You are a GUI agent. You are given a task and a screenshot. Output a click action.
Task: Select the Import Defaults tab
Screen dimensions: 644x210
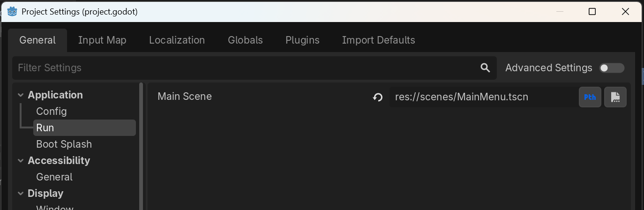(378, 40)
